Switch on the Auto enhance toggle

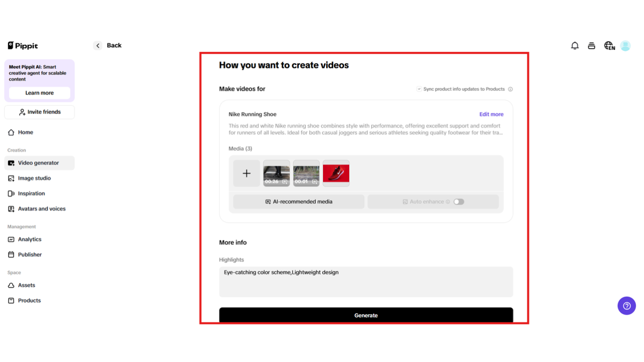click(x=458, y=202)
